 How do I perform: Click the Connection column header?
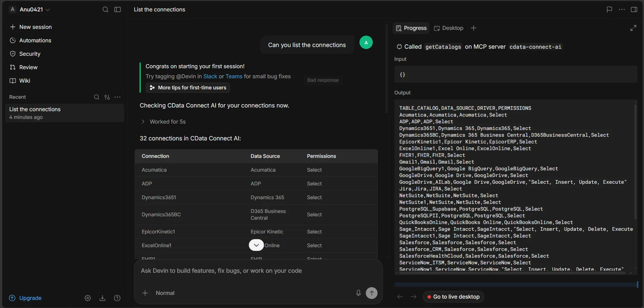(x=155, y=156)
